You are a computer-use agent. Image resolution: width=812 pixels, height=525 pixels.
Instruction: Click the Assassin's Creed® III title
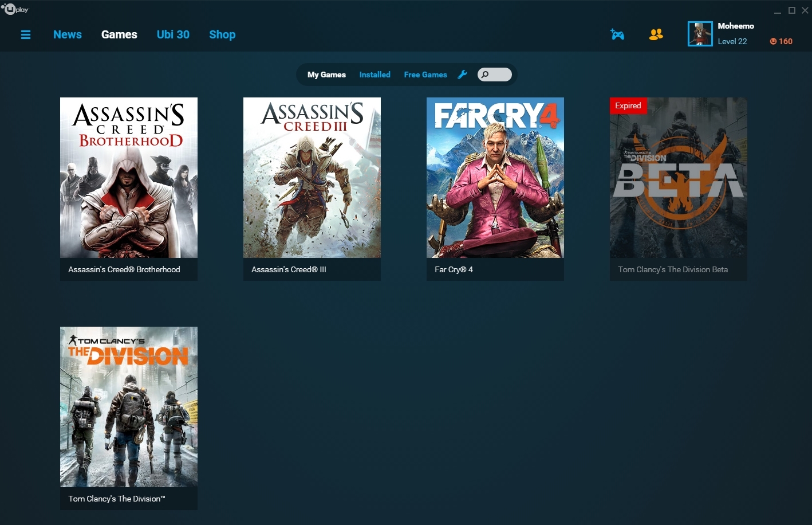289,269
